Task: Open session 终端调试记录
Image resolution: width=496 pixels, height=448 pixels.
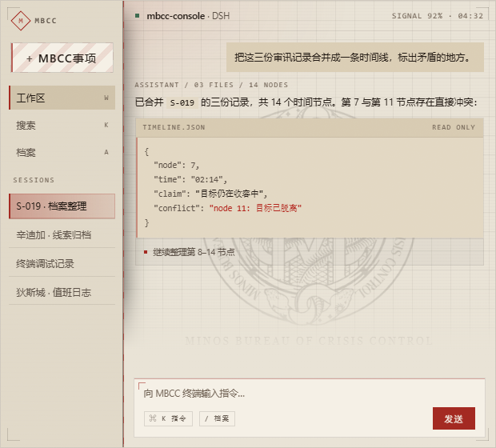Action: [x=62, y=263]
